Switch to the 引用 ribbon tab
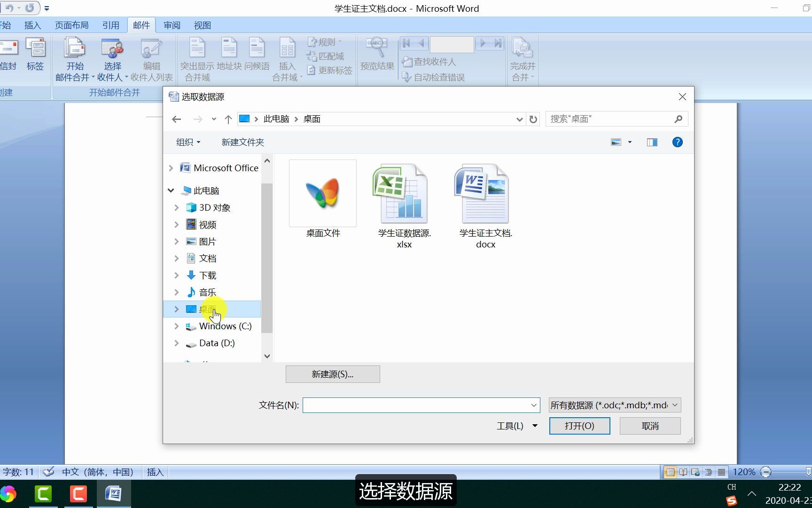812x508 pixels. [110, 25]
